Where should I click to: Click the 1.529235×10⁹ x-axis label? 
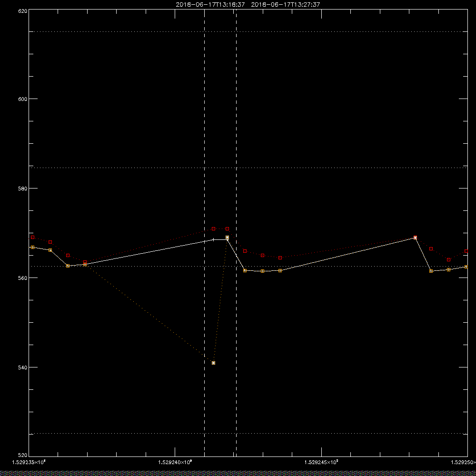[29, 462]
